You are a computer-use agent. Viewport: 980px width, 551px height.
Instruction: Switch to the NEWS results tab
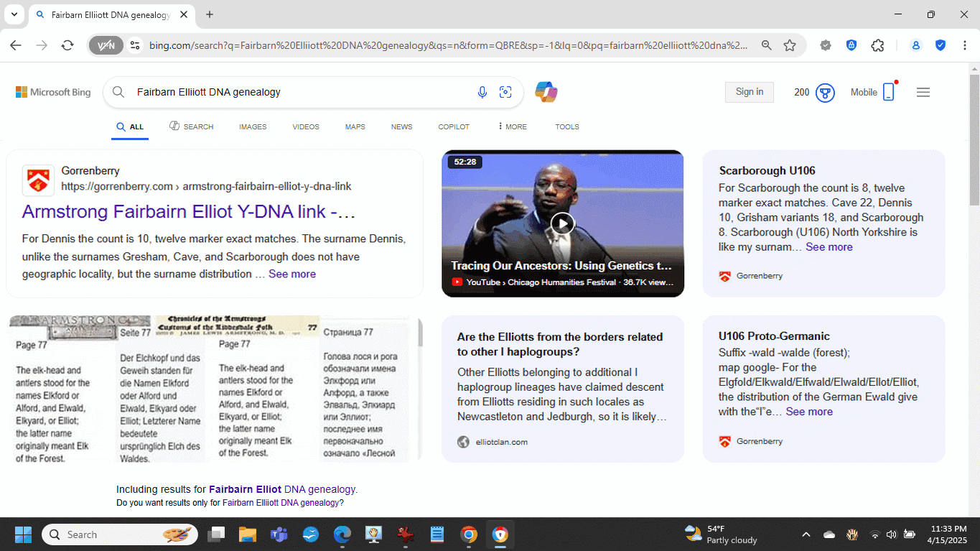click(401, 126)
